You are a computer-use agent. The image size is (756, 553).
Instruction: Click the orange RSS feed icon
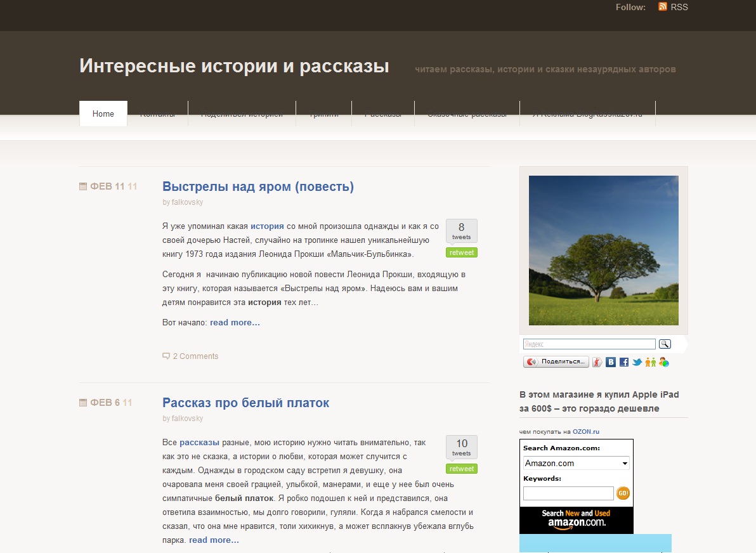tap(663, 7)
